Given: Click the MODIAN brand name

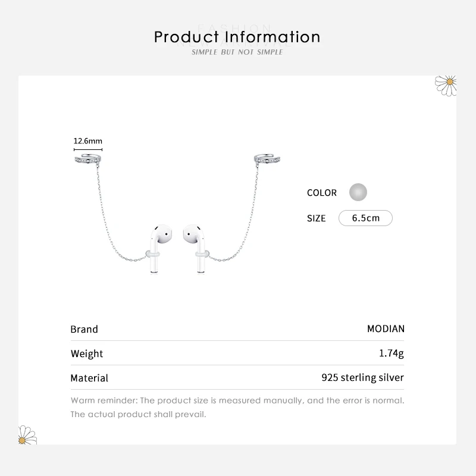Looking at the screenshot, I should [386, 329].
